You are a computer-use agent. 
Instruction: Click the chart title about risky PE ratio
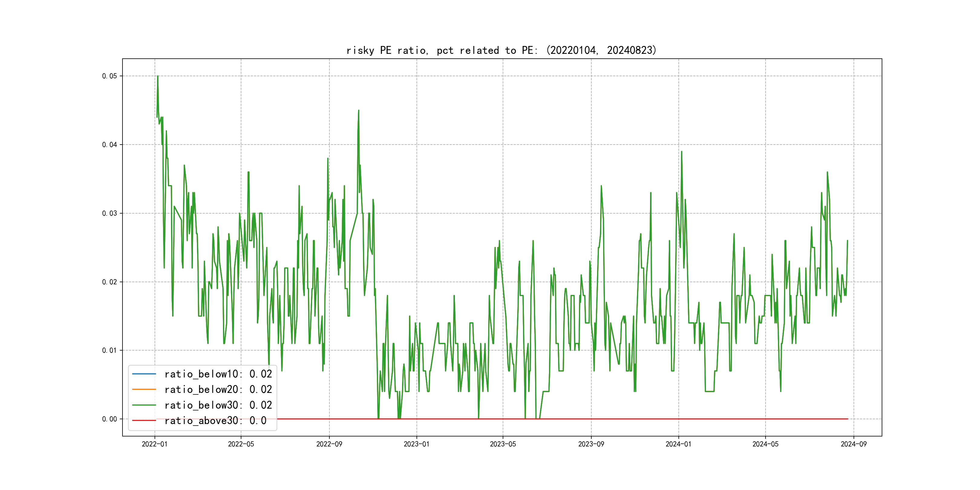tap(501, 50)
